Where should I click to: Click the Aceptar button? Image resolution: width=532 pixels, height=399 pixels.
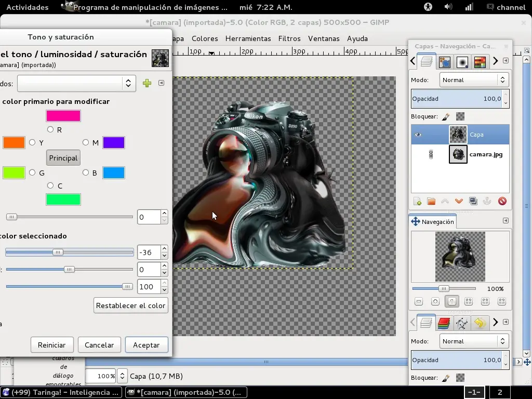pos(146,345)
